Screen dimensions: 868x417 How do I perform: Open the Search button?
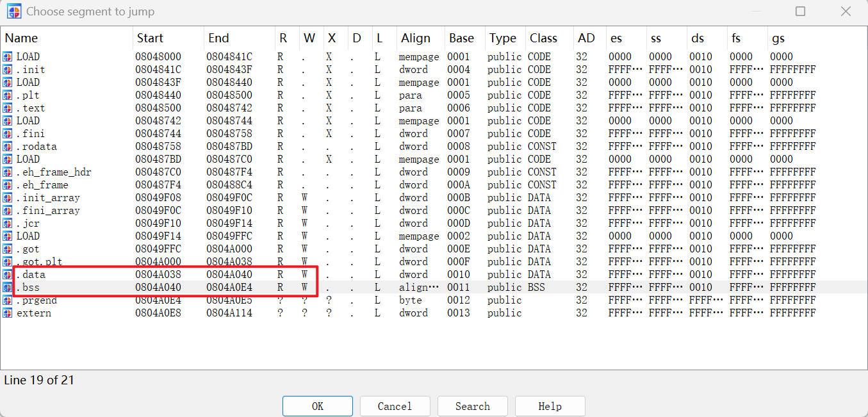point(472,406)
